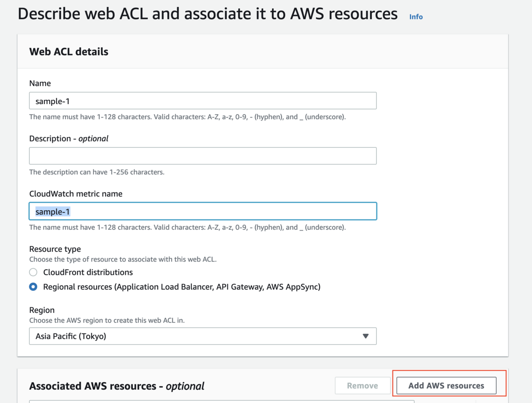Click the 'Choose the AWS region' helper text
Screen dimensions: 532x403
[113, 320]
